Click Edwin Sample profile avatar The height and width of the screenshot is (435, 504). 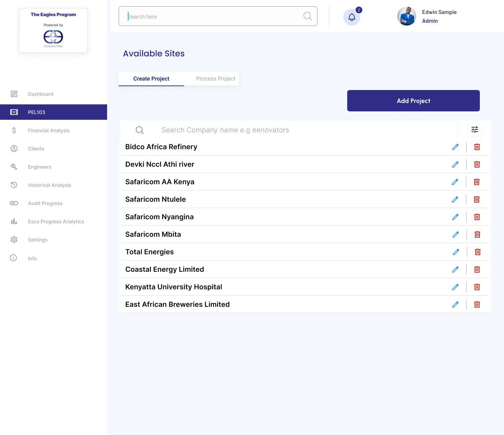coord(407,16)
